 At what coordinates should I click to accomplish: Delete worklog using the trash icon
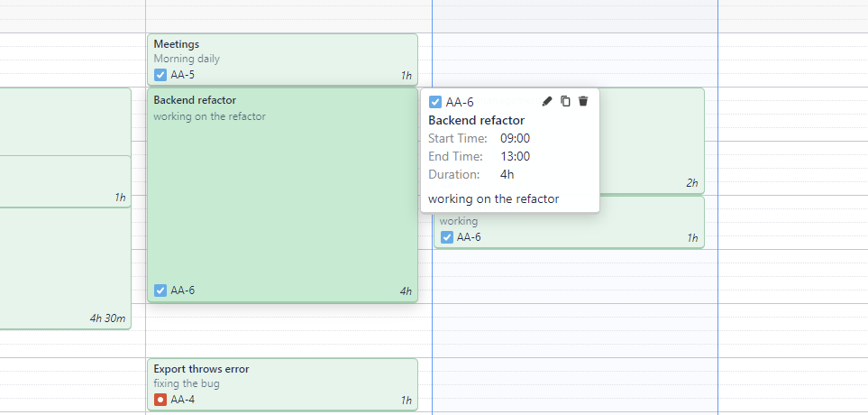click(x=583, y=101)
